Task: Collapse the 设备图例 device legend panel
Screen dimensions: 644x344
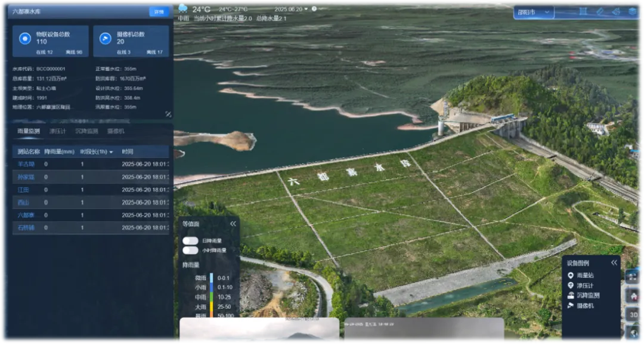Action: [x=614, y=263]
